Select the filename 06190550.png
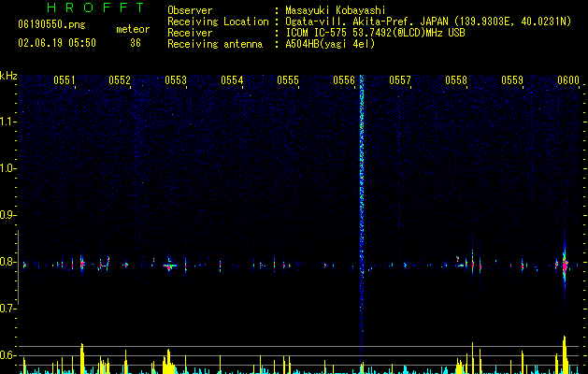This screenshot has width=588, height=374. pyautogui.click(x=51, y=25)
